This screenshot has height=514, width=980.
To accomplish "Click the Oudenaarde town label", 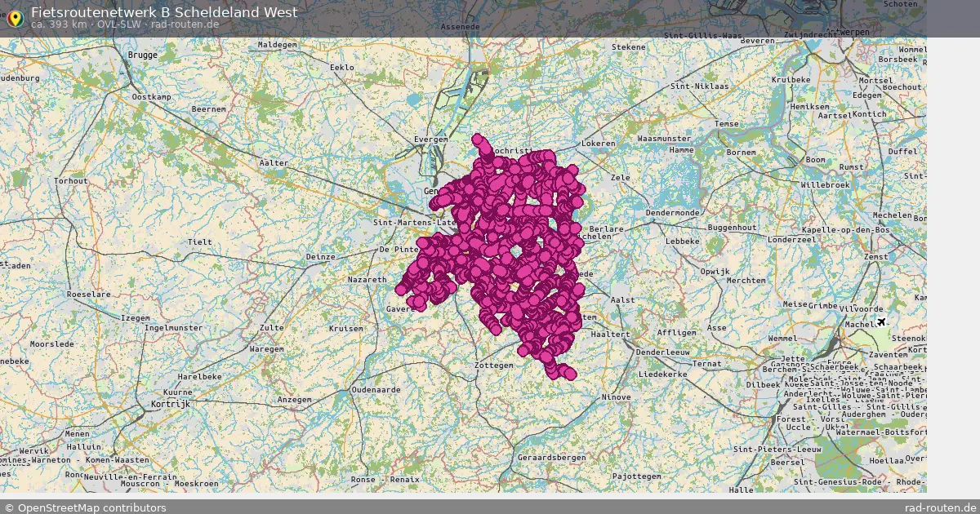I will [x=376, y=389].
